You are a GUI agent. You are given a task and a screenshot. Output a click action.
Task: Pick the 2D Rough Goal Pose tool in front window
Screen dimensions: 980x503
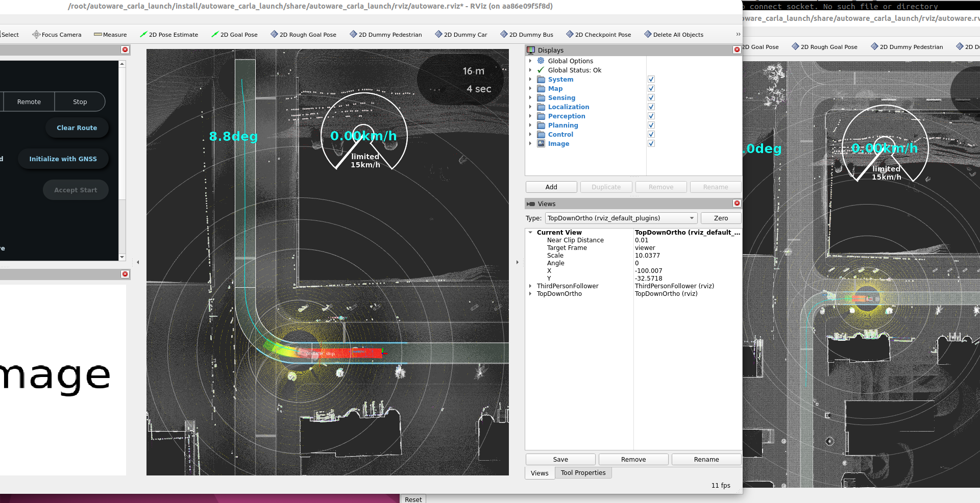click(x=303, y=35)
